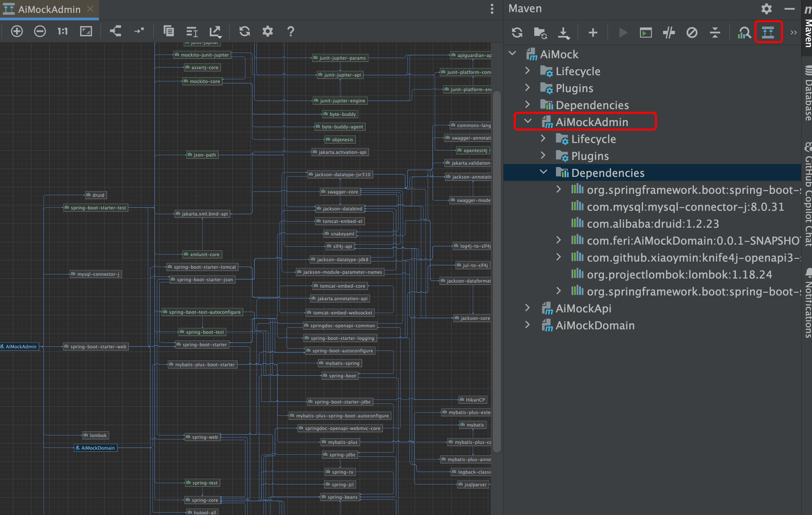Collapse the AiMockAdmin module node
This screenshot has height=515, width=812.
click(528, 121)
